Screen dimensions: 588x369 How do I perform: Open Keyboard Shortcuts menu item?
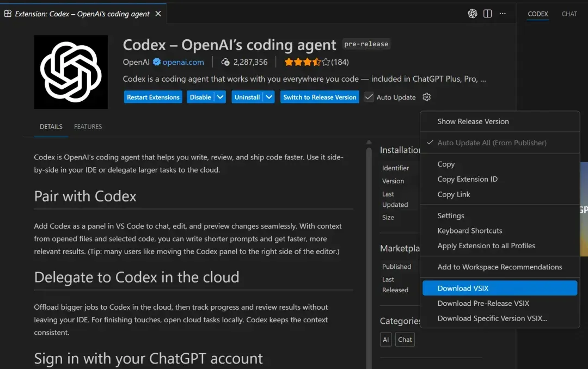[x=500, y=231]
